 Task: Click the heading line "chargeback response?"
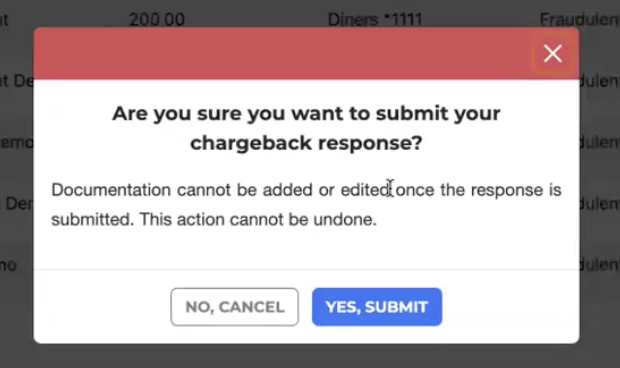pyautogui.click(x=306, y=143)
